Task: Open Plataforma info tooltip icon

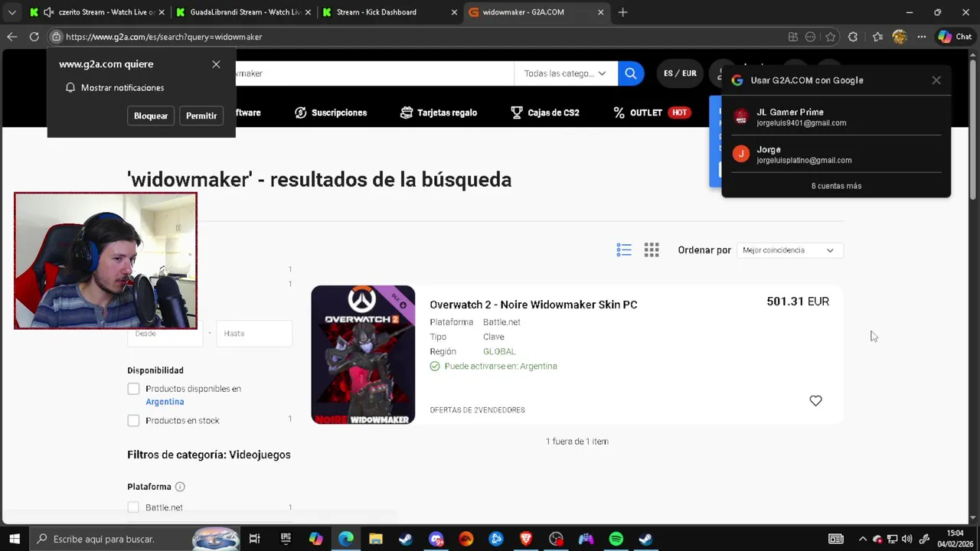Action: [180, 487]
